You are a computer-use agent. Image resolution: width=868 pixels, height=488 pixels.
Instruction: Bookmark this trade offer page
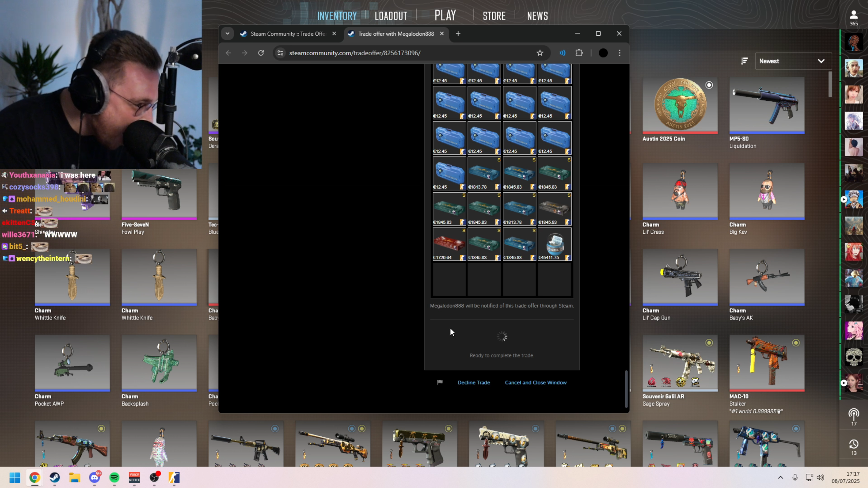point(540,53)
